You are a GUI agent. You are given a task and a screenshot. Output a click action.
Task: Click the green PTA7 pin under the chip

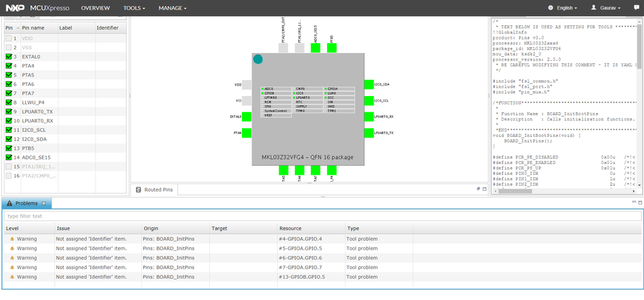(316, 170)
